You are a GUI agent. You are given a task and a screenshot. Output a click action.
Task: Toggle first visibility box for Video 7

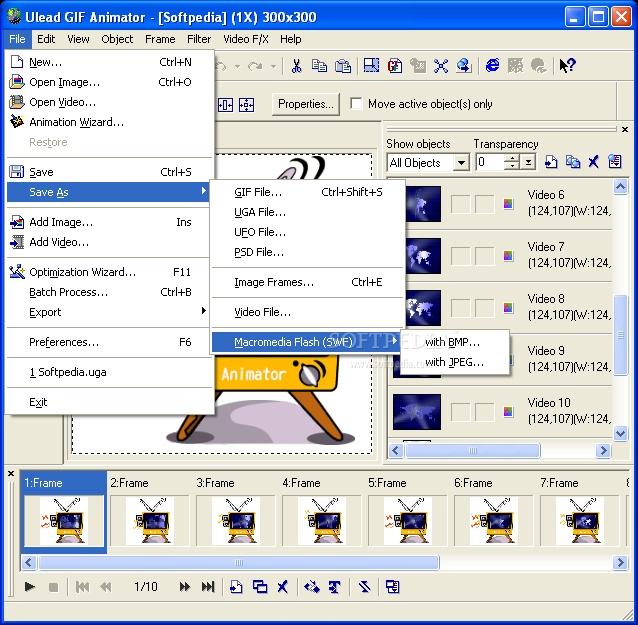click(x=460, y=256)
